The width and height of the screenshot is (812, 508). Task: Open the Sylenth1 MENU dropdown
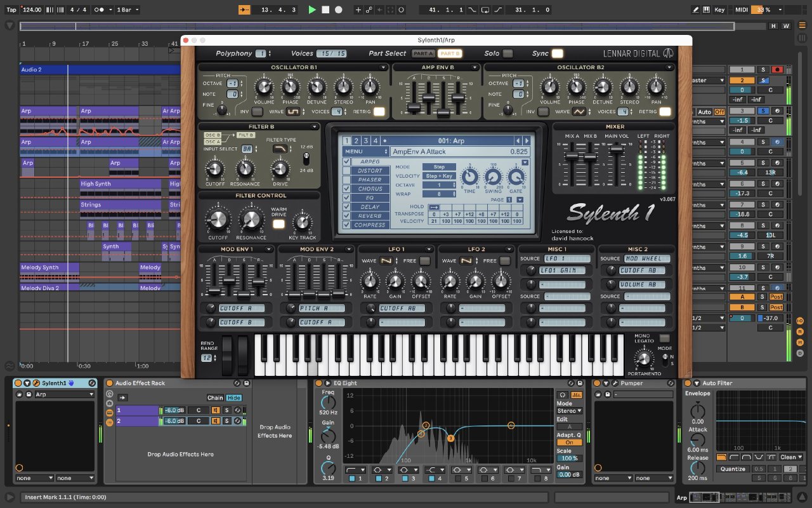pyautogui.click(x=365, y=152)
